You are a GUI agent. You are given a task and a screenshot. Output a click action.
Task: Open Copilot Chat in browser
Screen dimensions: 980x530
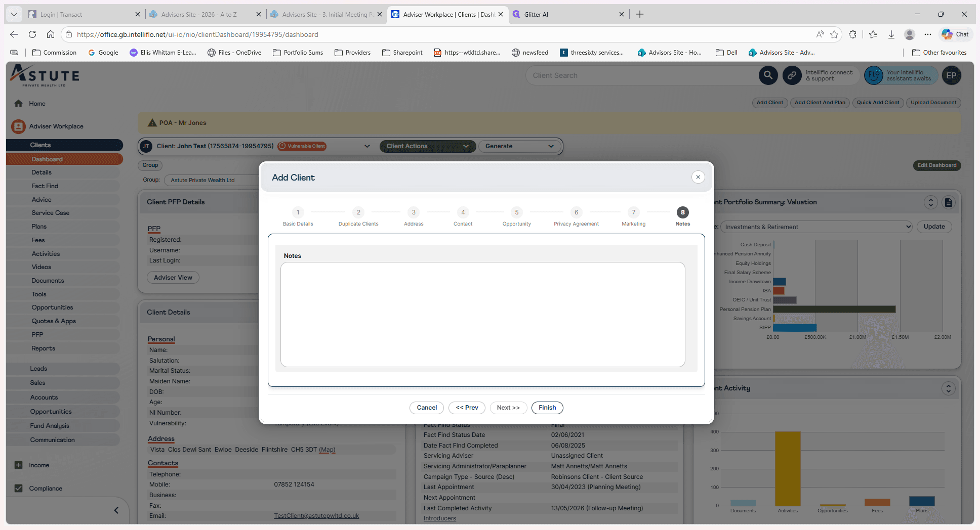pos(955,34)
